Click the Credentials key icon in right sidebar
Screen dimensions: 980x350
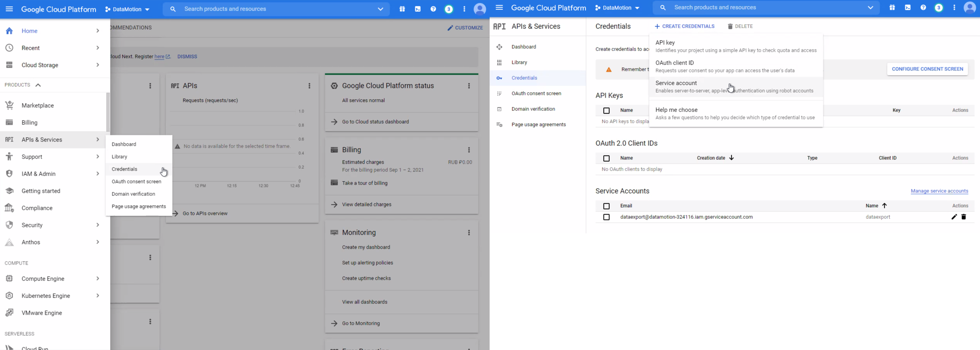coord(499,78)
